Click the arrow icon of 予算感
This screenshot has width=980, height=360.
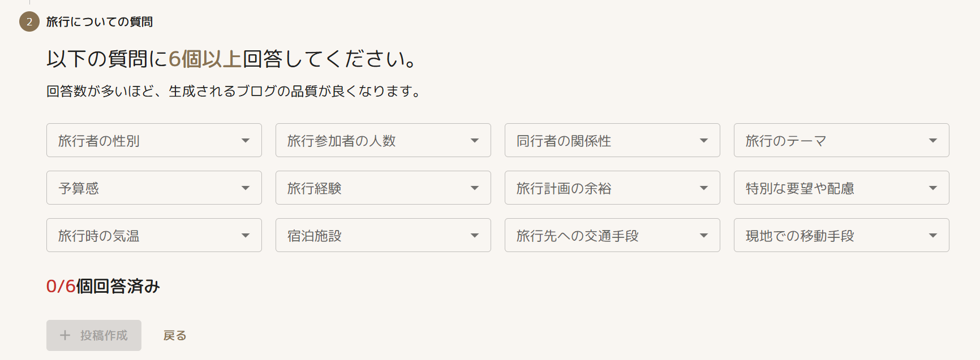[246, 188]
